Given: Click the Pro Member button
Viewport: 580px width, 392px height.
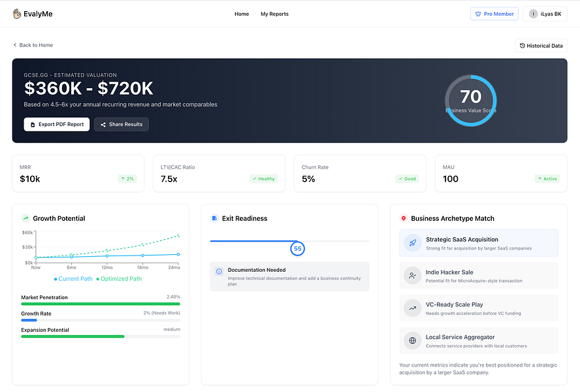Looking at the screenshot, I should pos(494,14).
